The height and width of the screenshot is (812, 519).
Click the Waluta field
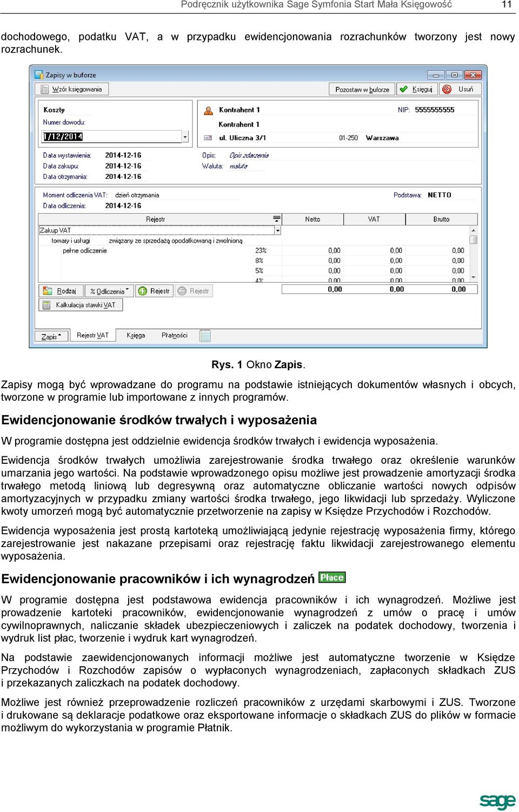238,166
